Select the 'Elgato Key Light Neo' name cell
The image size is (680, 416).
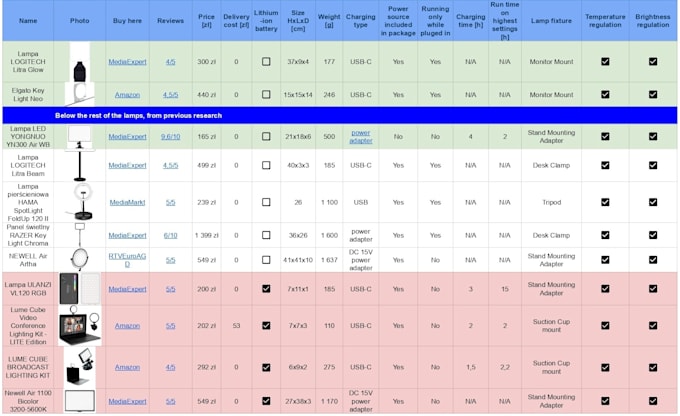(x=28, y=95)
